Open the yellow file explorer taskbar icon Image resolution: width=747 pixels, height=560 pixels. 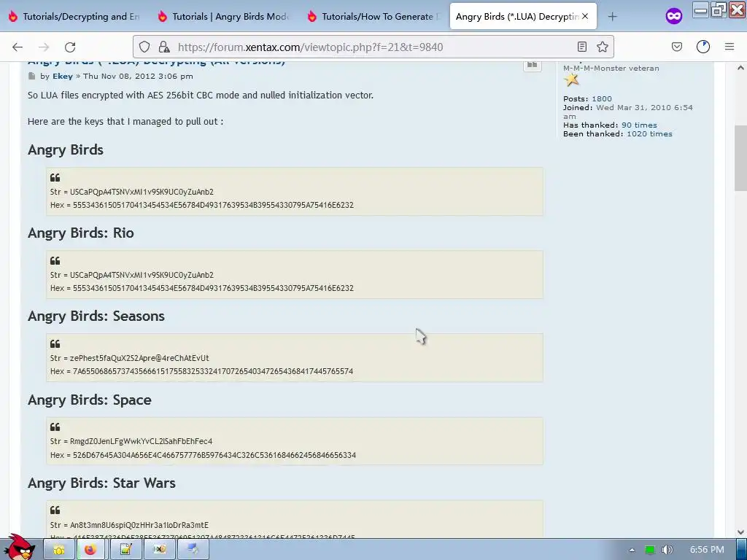click(59, 550)
